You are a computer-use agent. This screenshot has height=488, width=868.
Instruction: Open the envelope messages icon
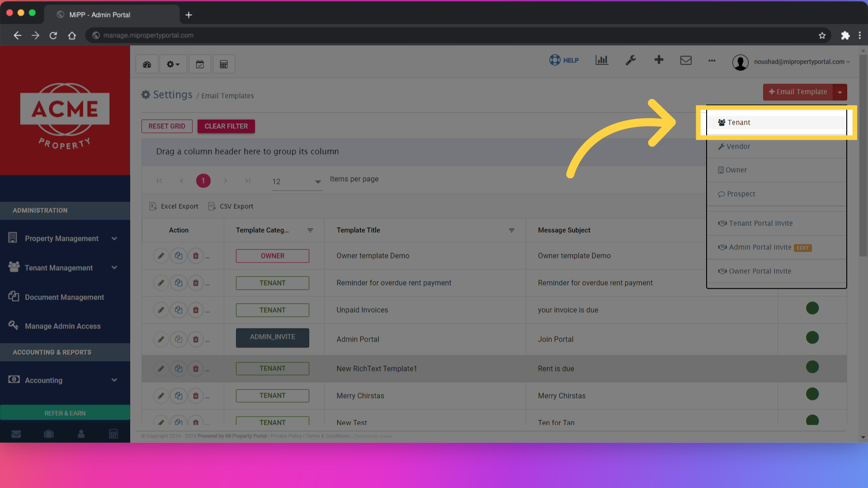686,60
